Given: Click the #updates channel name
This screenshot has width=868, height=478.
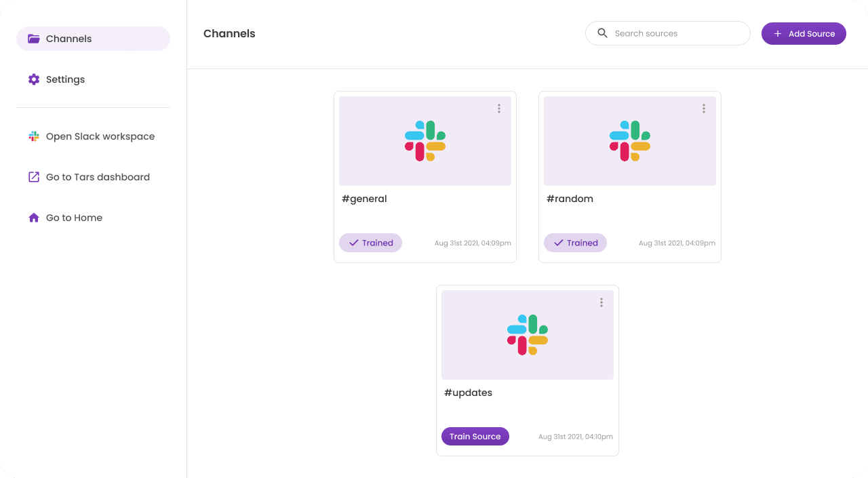Looking at the screenshot, I should tap(468, 393).
